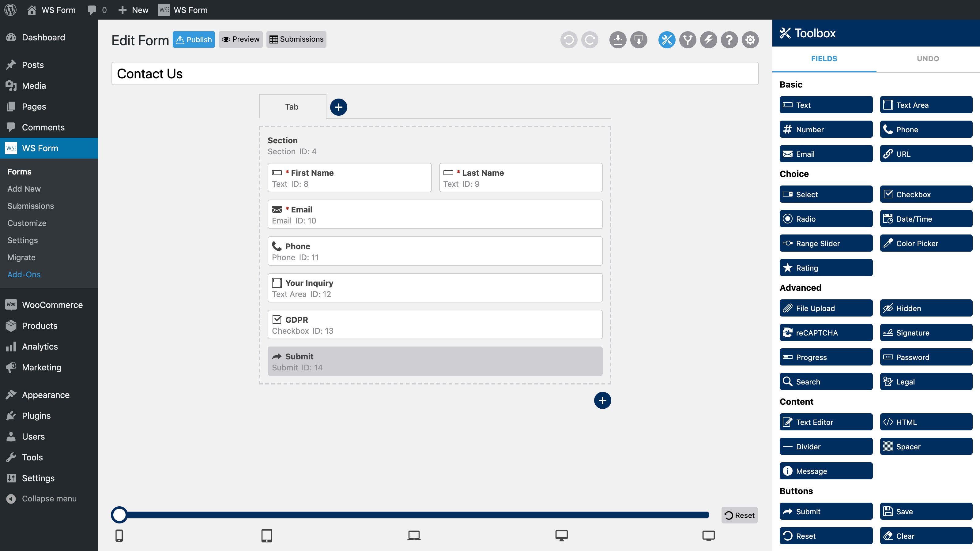The width and height of the screenshot is (980, 551).
Task: Select the laptop breakpoint icon
Action: point(414,535)
